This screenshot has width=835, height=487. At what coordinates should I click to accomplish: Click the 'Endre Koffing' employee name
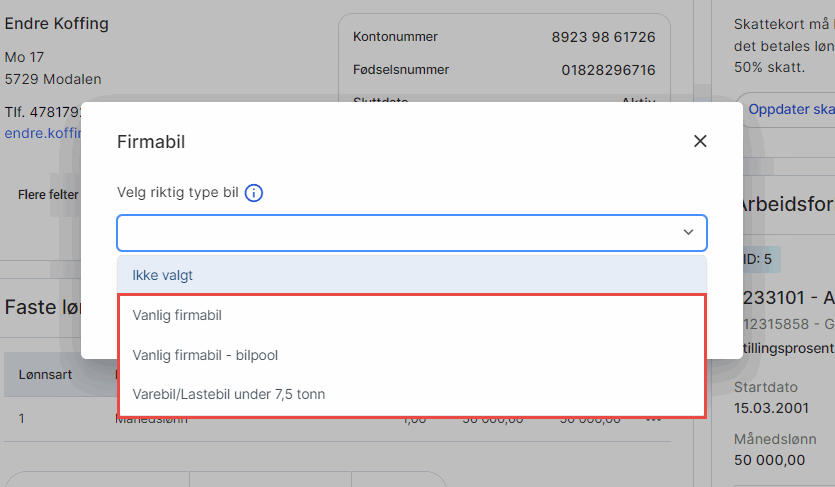click(57, 23)
